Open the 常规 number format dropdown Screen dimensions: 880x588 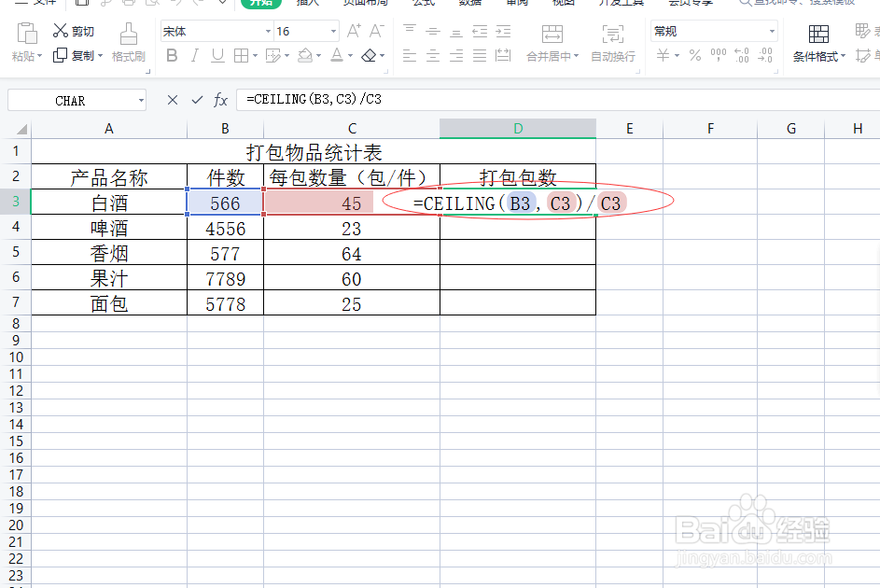[x=712, y=31]
